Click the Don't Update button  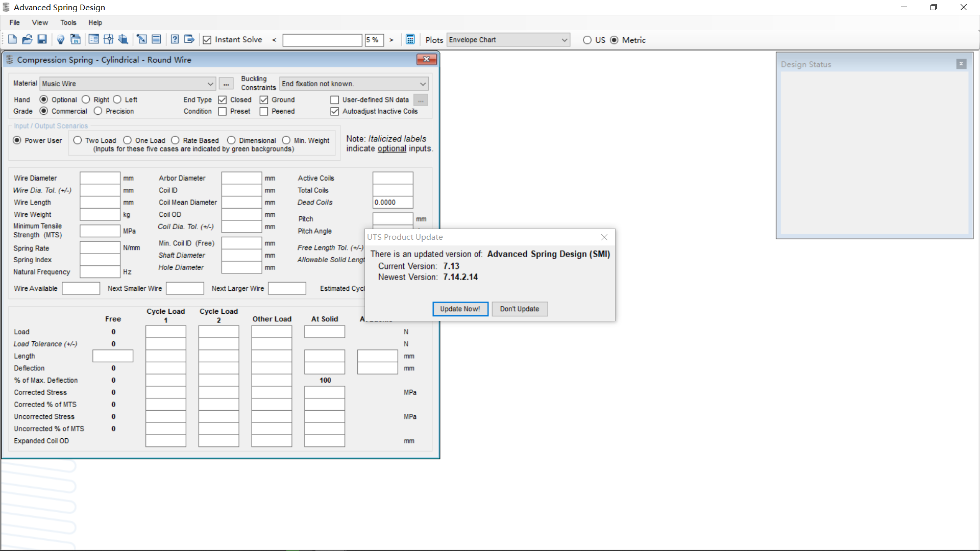coord(520,309)
